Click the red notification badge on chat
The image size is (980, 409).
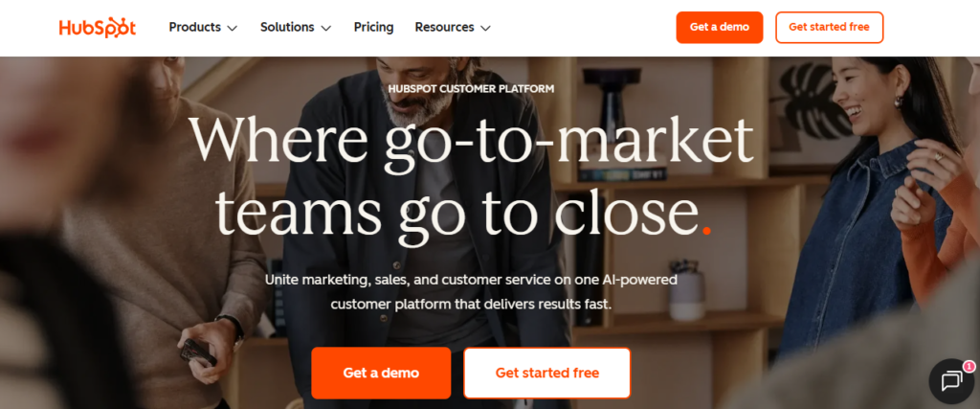click(x=969, y=367)
